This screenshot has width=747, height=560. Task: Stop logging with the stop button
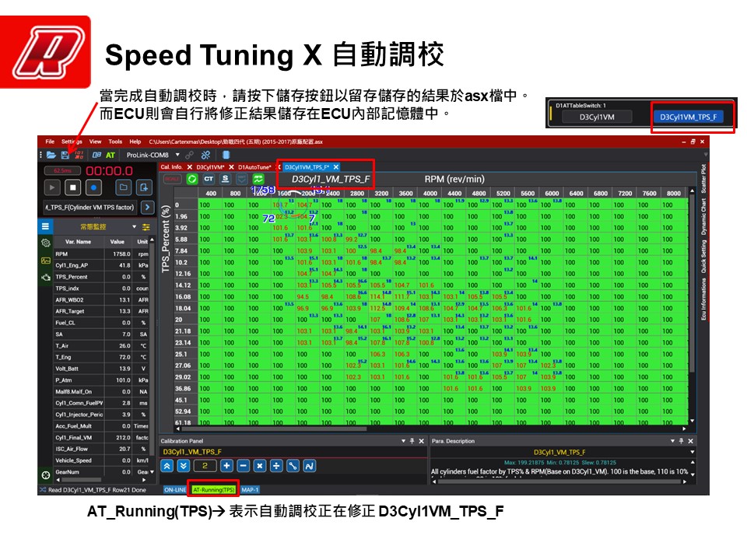tap(73, 187)
